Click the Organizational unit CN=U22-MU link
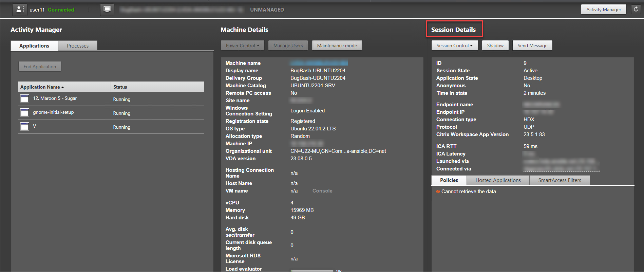 338,151
